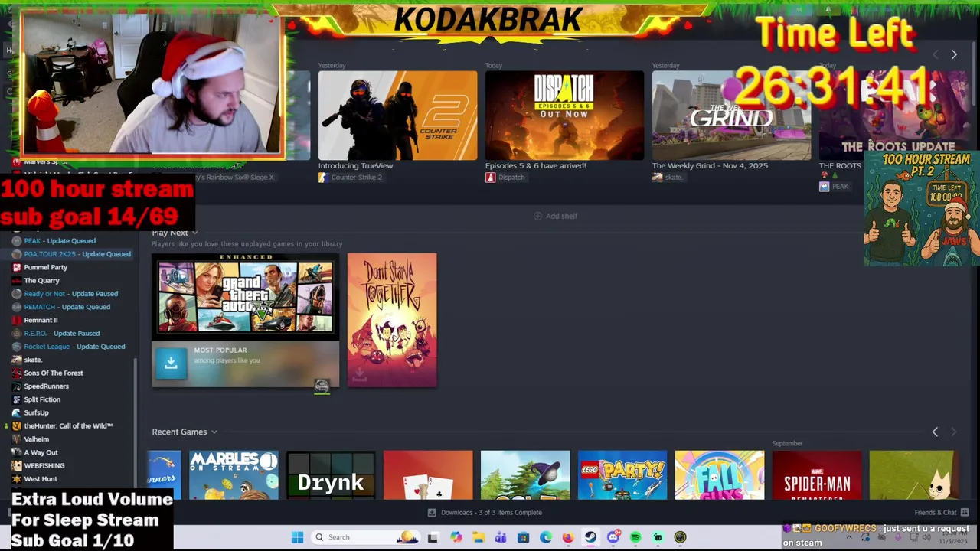
Task: Open Introducing TrueView news link
Action: pos(356,166)
